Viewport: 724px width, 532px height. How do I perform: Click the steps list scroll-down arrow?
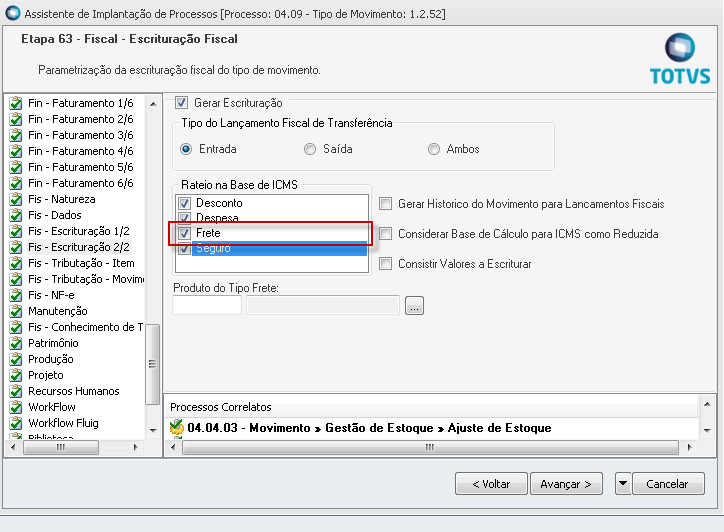click(153, 430)
